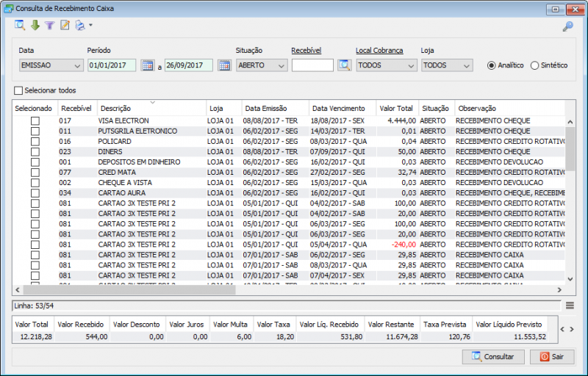
Task: Tick the checkbox for POLICARD row
Action: click(x=35, y=141)
